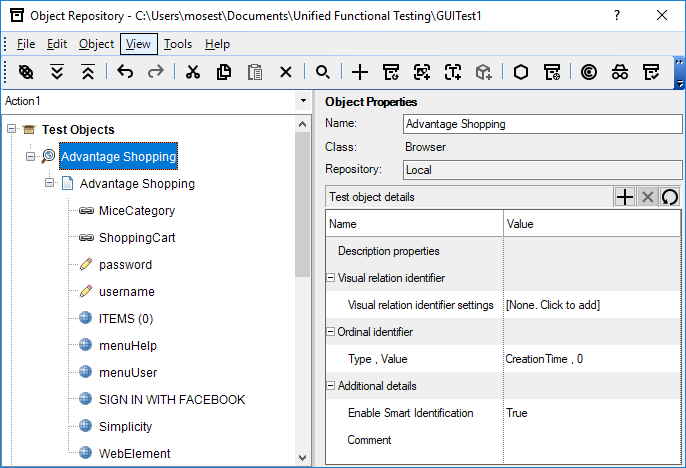This screenshot has height=468, width=686.
Task: Select the Simplicity web element
Action: [125, 427]
